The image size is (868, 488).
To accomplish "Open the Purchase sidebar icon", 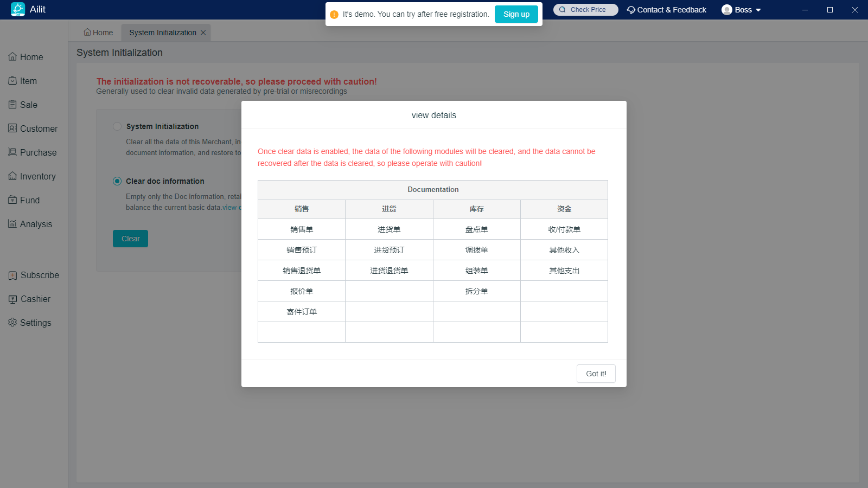I will click(x=12, y=152).
